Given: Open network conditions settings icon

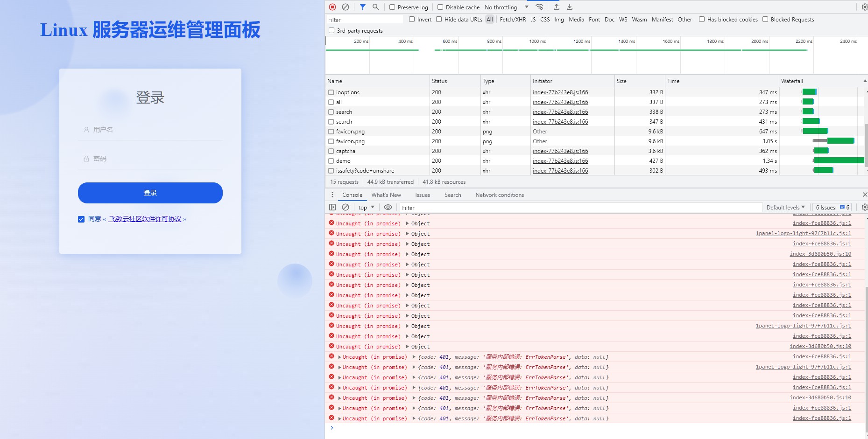Looking at the screenshot, I should (539, 7).
